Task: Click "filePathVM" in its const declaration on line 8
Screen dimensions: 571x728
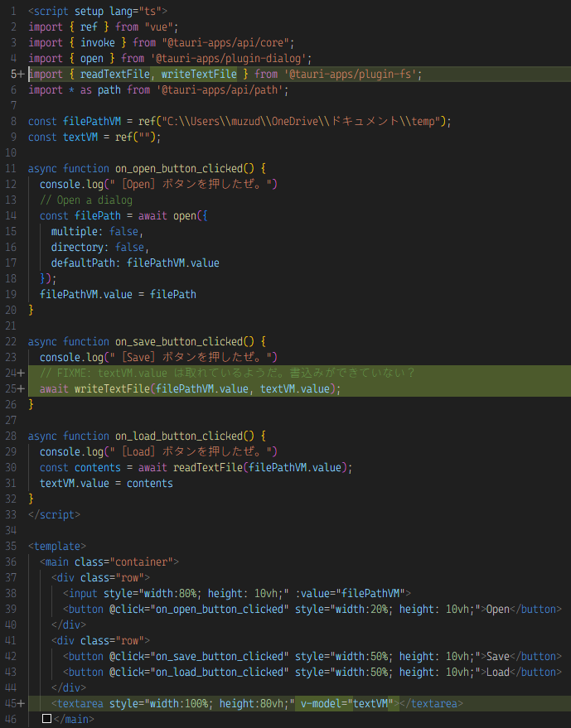Action: coord(92,122)
